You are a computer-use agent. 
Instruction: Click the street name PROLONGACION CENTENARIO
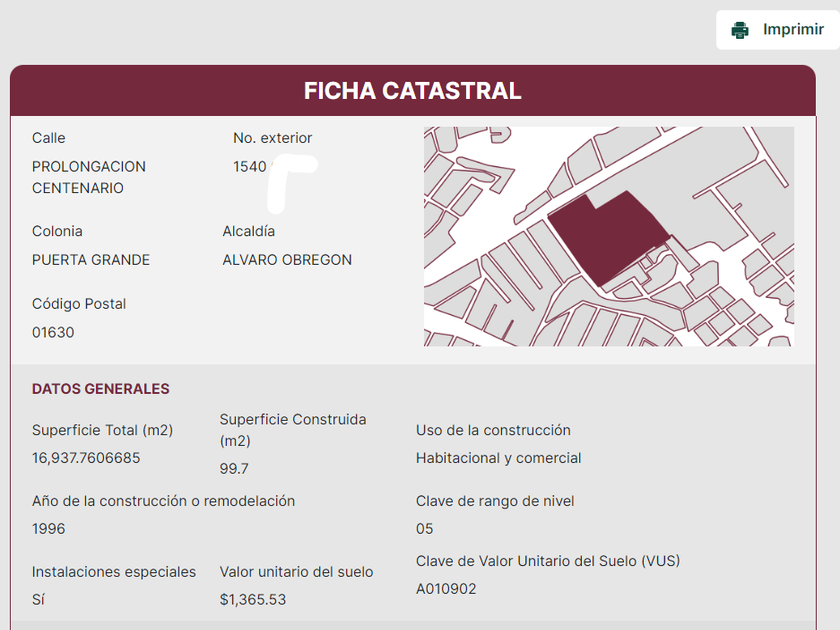pos(89,177)
